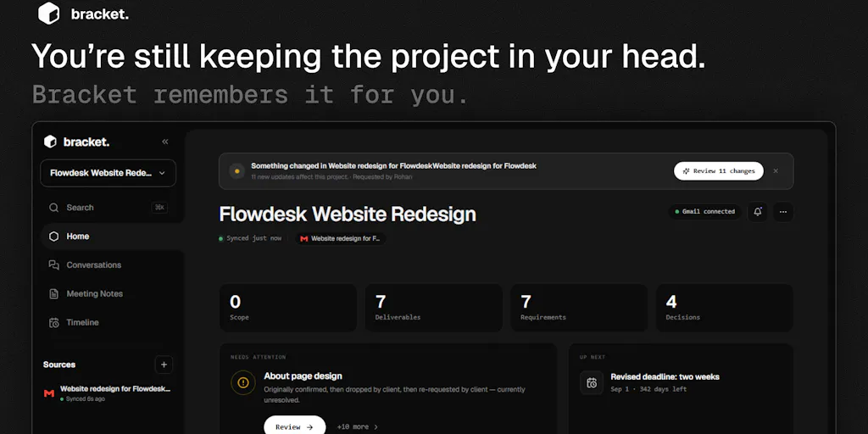
Task: Click the calendar icon beside Revised deadline
Action: click(591, 382)
